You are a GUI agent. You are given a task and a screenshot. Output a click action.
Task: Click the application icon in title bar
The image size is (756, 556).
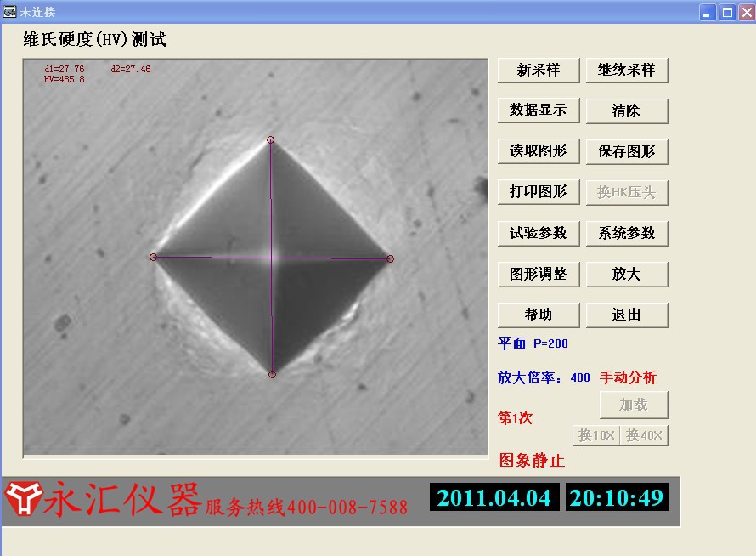9,12
